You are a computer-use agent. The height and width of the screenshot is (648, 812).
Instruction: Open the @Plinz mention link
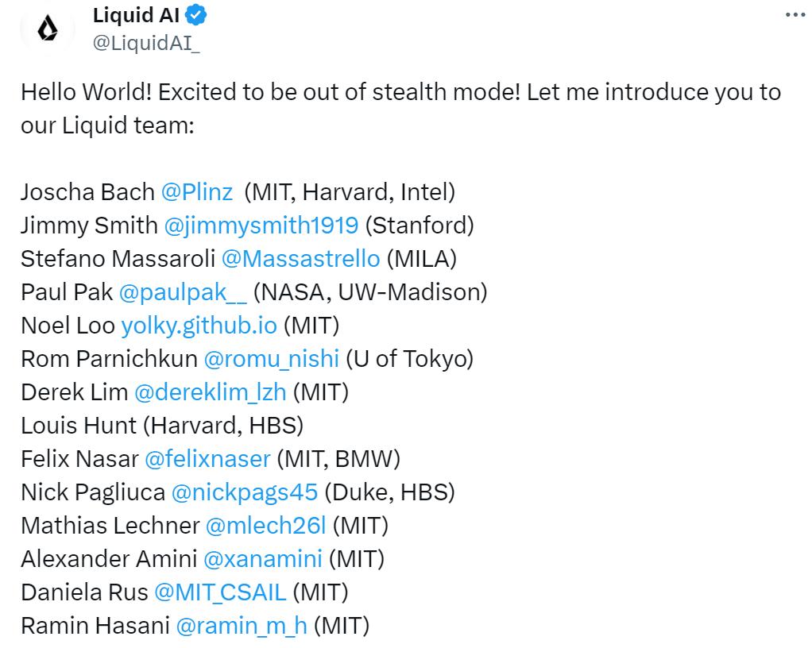coord(197,192)
